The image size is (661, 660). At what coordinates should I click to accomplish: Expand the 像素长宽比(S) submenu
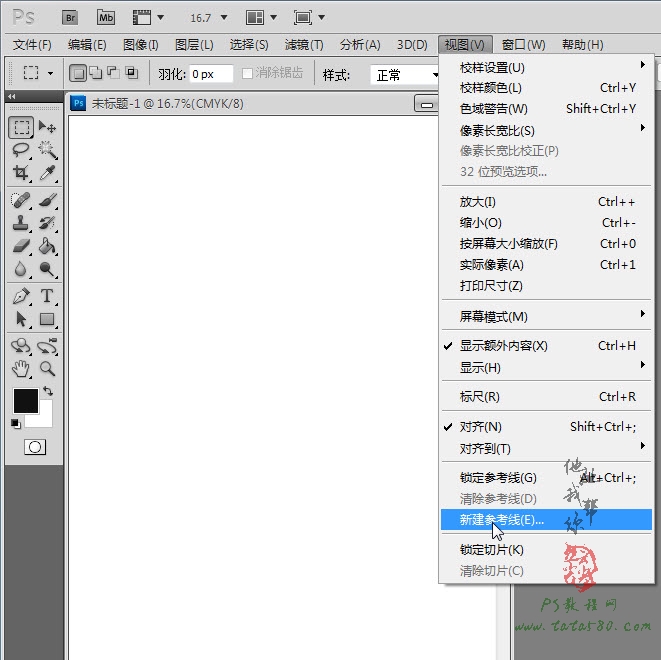coord(546,130)
